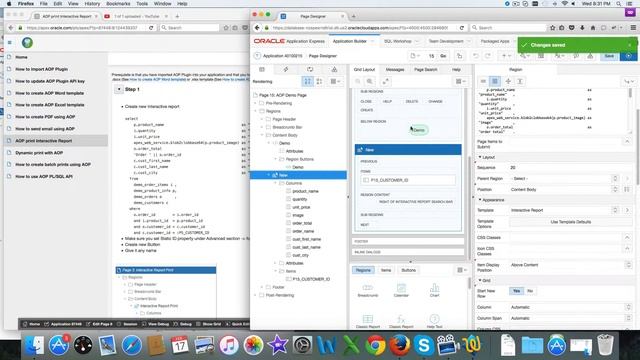Click the Go button next to page number
This screenshot has width=640, height=360.
pos(443,56)
